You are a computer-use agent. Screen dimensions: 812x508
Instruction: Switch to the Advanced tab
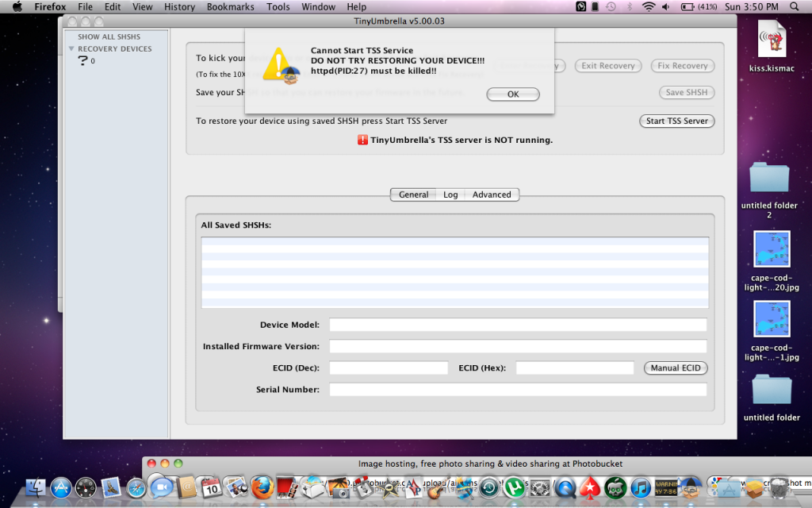(x=492, y=194)
